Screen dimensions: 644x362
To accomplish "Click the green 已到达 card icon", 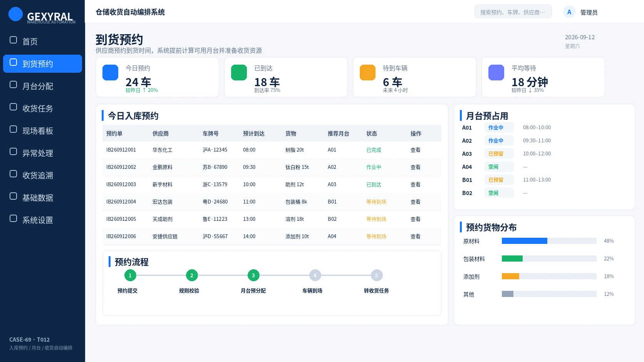I will (x=239, y=73).
